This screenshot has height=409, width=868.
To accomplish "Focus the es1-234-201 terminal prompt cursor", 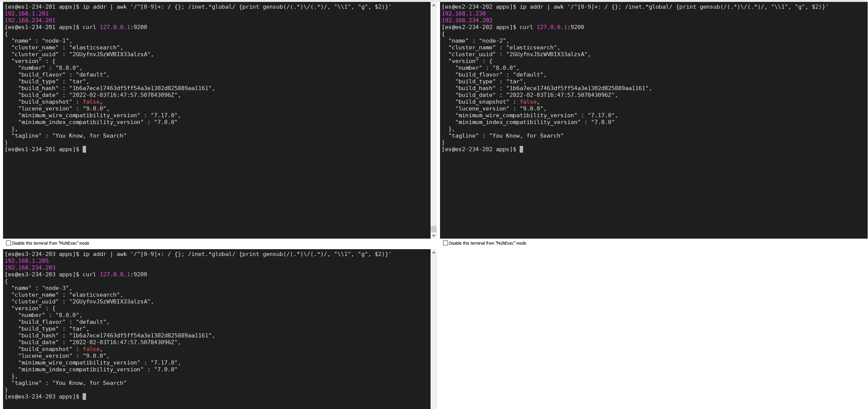I will [84, 149].
